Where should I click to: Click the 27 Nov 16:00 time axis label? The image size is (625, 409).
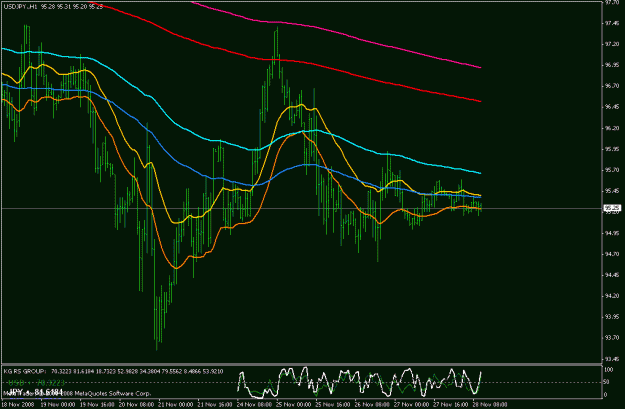pyautogui.click(x=451, y=404)
